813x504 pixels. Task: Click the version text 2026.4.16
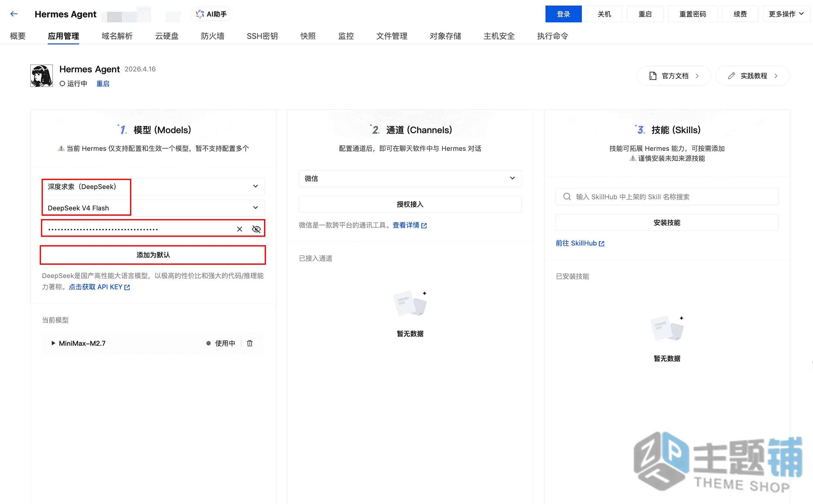(x=140, y=69)
